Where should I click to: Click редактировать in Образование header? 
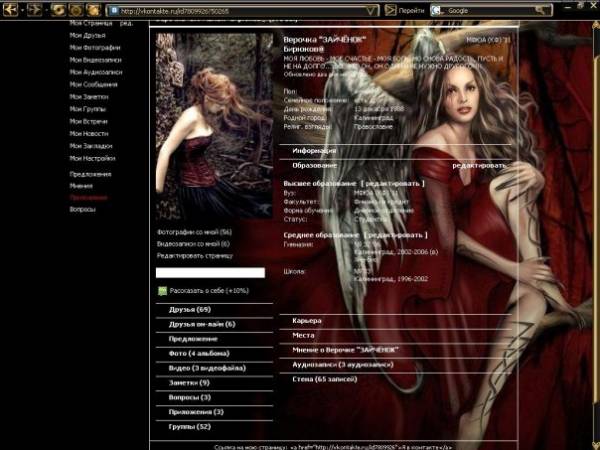click(479, 166)
